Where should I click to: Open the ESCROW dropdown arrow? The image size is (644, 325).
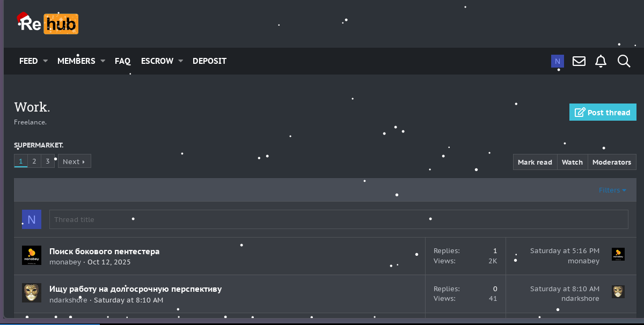pyautogui.click(x=180, y=61)
